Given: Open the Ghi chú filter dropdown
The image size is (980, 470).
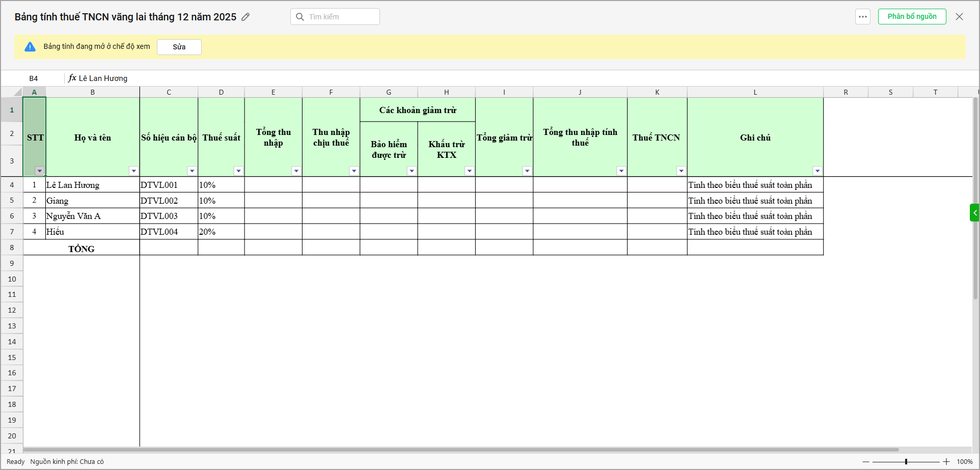Looking at the screenshot, I should click(x=817, y=171).
